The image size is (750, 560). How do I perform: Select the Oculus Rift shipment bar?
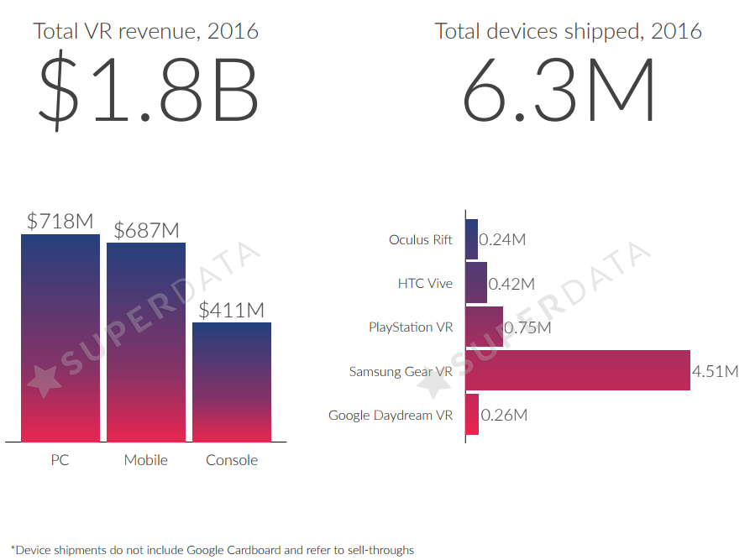(x=472, y=239)
